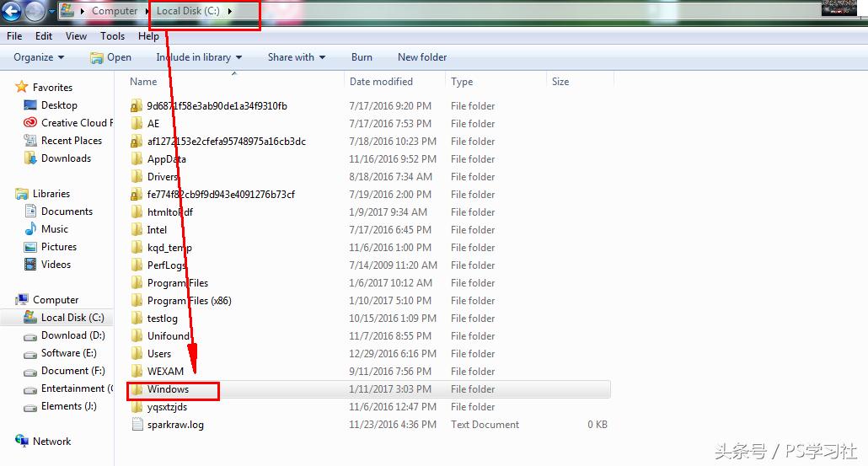Select the Users folder icon
The width and height of the screenshot is (868, 466).
pyautogui.click(x=137, y=354)
